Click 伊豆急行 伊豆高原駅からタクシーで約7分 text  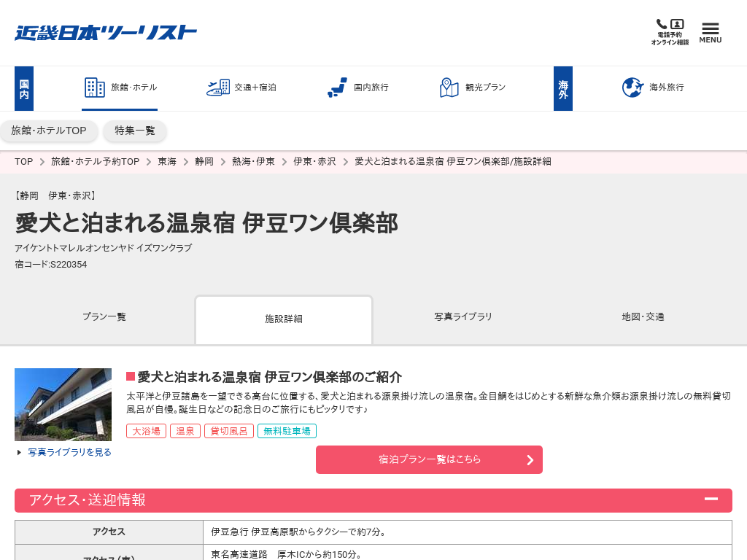298,532
